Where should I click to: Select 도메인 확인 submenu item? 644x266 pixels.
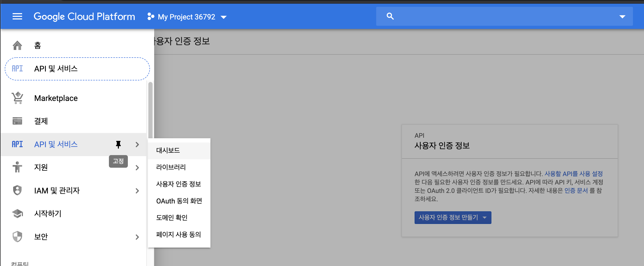179,218
